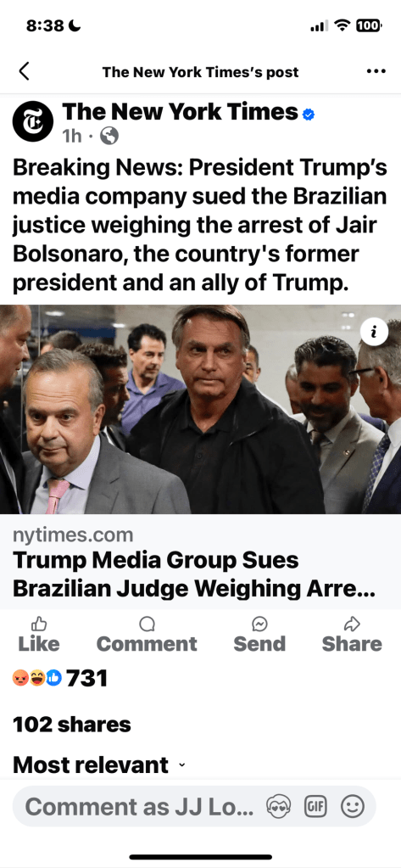The width and height of the screenshot is (401, 868).
Task: Open the GIF picker in comment bar
Action: [316, 807]
